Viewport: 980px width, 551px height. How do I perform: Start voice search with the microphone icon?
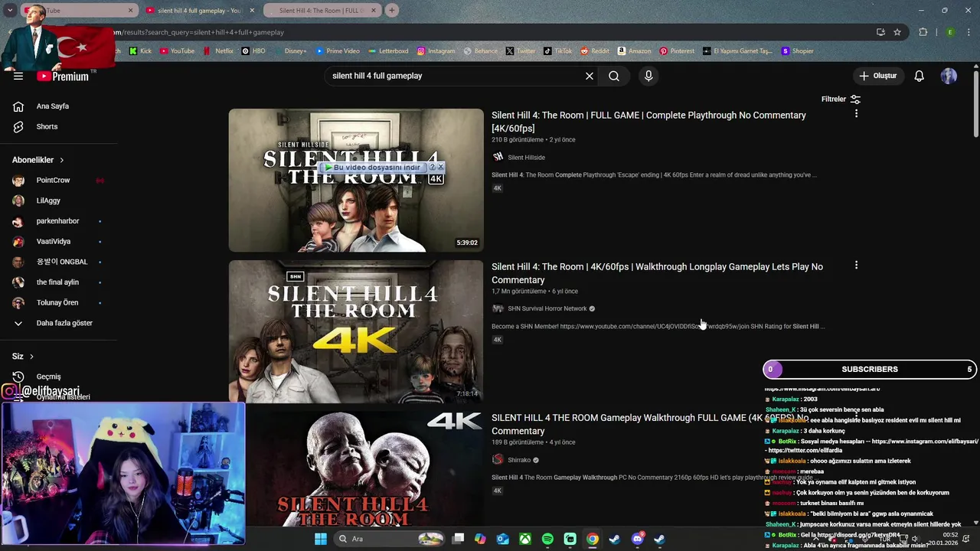click(648, 76)
